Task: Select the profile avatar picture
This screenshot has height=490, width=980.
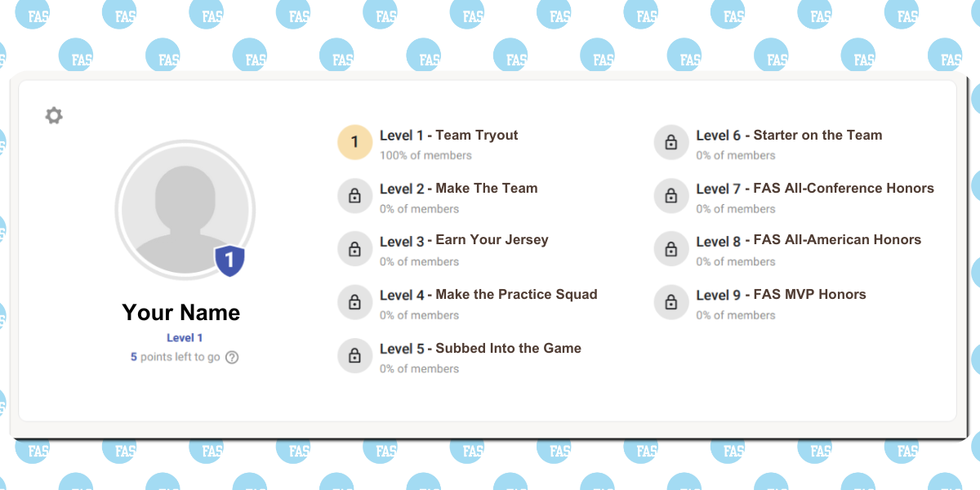Action: click(x=185, y=210)
